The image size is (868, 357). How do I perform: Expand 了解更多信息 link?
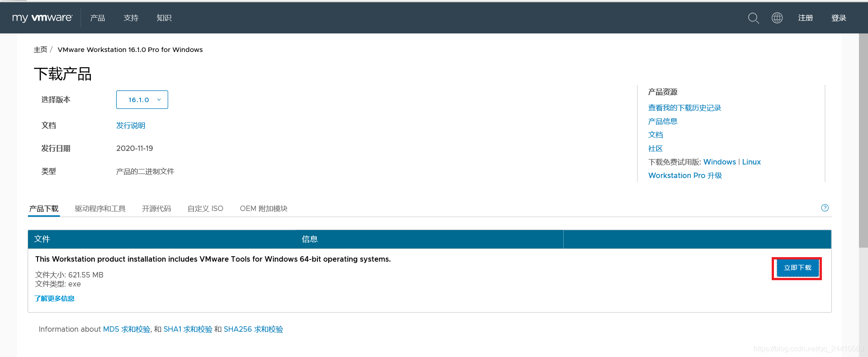[x=54, y=299]
